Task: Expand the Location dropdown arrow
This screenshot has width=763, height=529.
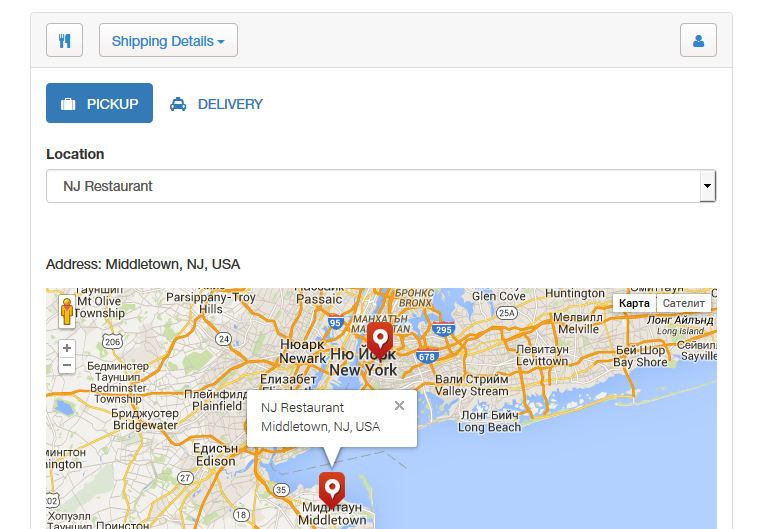Action: (x=708, y=186)
